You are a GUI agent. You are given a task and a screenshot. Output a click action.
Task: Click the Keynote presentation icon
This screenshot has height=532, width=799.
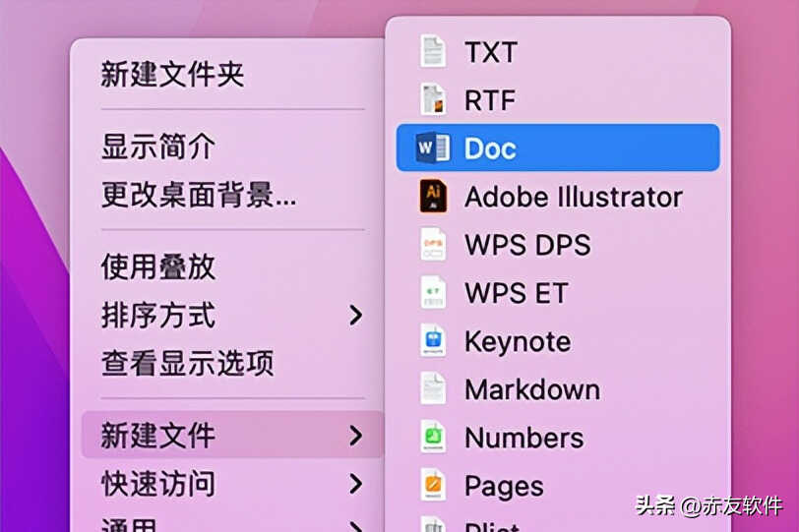(x=432, y=341)
